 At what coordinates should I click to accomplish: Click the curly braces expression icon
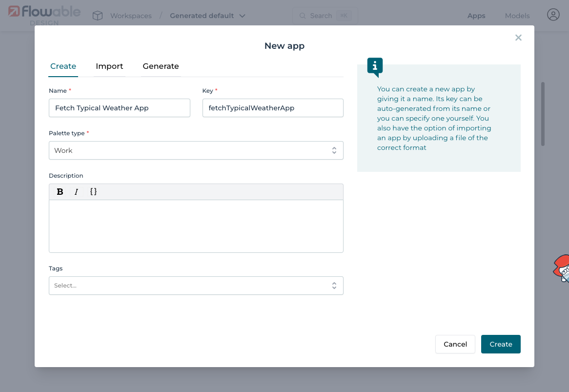coord(93,191)
